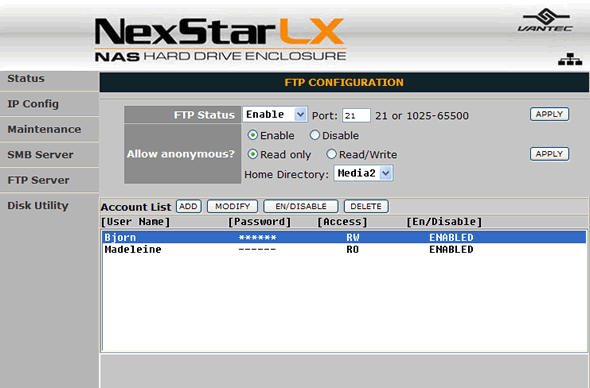The height and width of the screenshot is (388, 590).
Task: Select FTP Server in the sidebar
Action: [38, 180]
